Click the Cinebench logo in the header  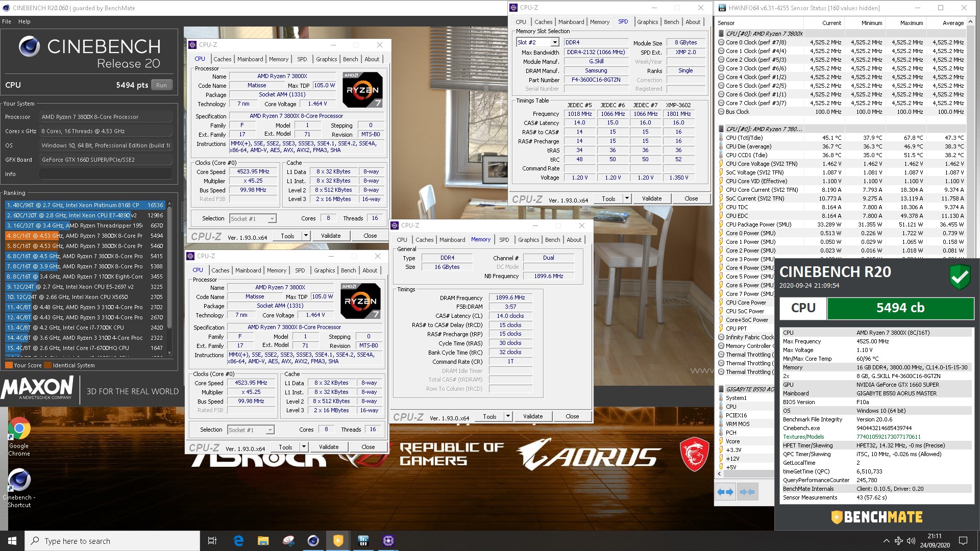[29, 46]
